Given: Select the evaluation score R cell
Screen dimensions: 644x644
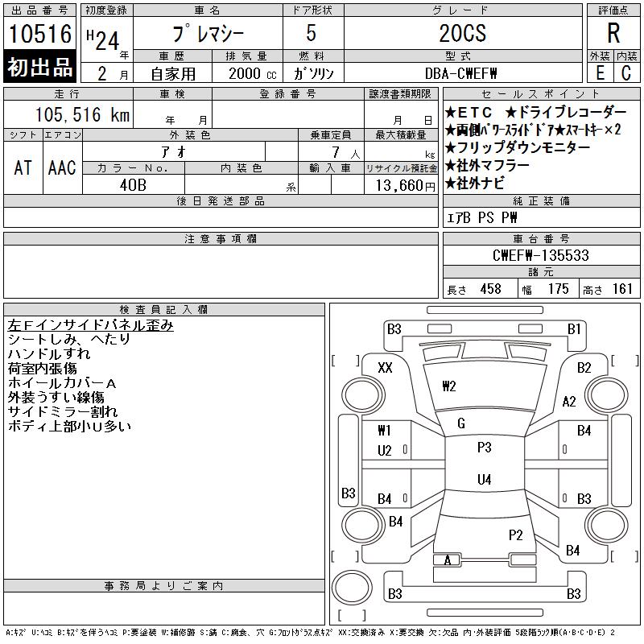Looking at the screenshot, I should click(x=613, y=33).
